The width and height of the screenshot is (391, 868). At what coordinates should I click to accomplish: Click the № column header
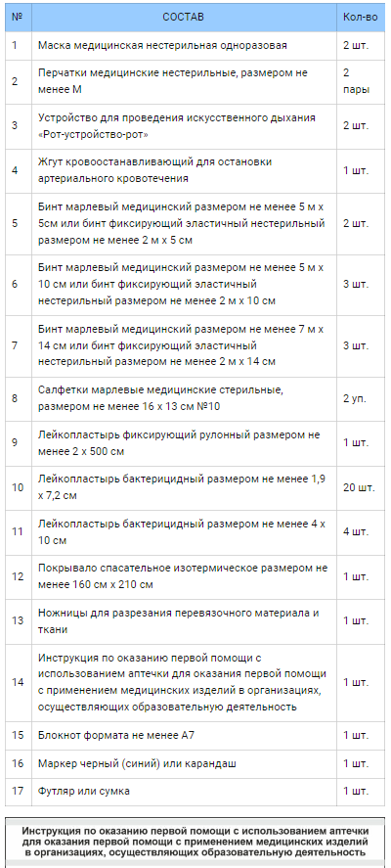coord(19,18)
